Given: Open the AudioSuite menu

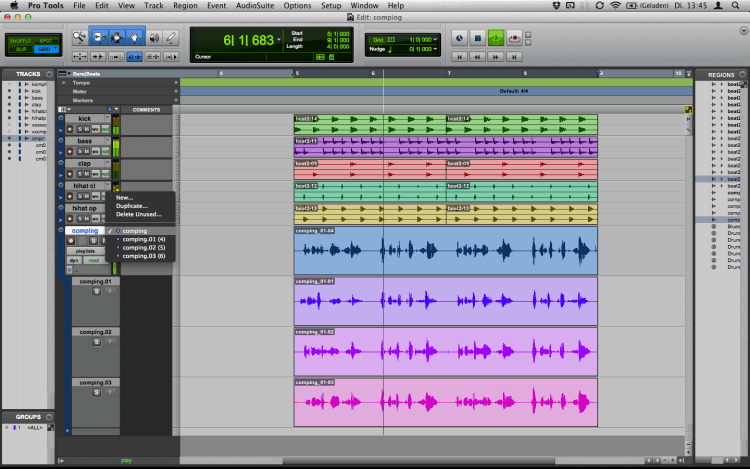Looking at the screenshot, I should point(255,6).
